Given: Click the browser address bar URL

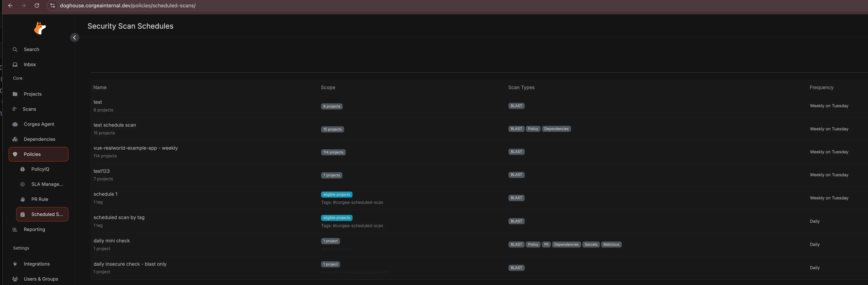Looking at the screenshot, I should coord(127,5).
